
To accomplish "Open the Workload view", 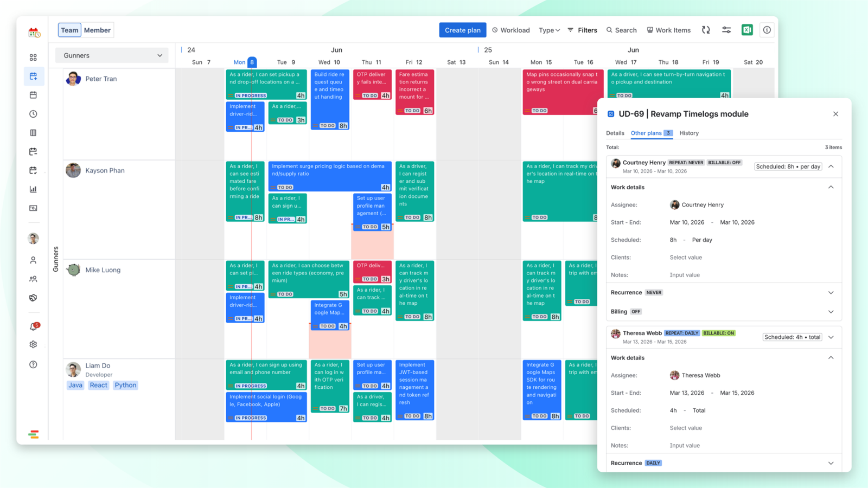I will 511,30.
